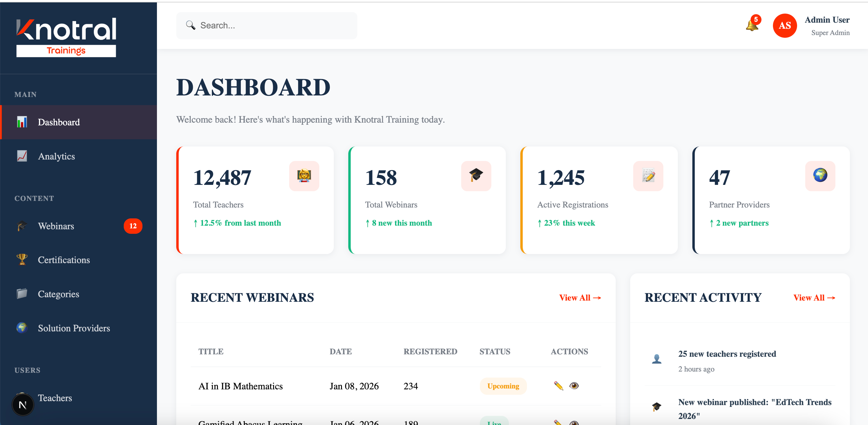Screen dimensions: 868x425
Task: Click the memo icon on Active Registrations card
Action: pos(648,176)
